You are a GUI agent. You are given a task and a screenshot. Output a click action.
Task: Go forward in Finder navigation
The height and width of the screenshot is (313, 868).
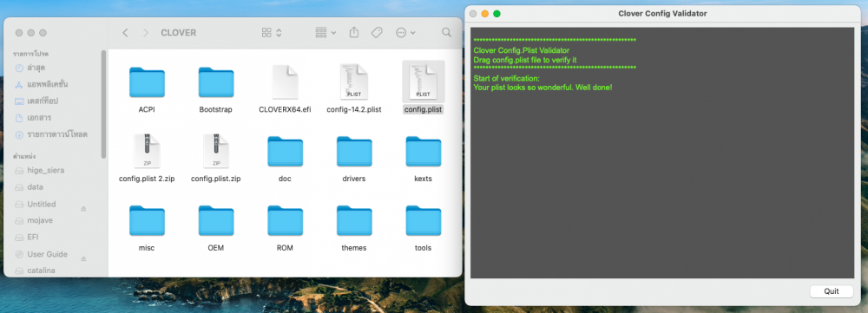[146, 33]
